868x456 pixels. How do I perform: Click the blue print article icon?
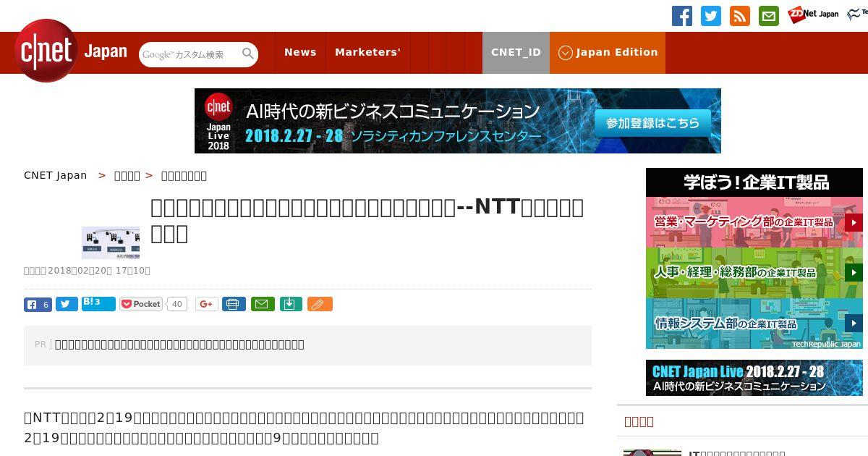(233, 304)
